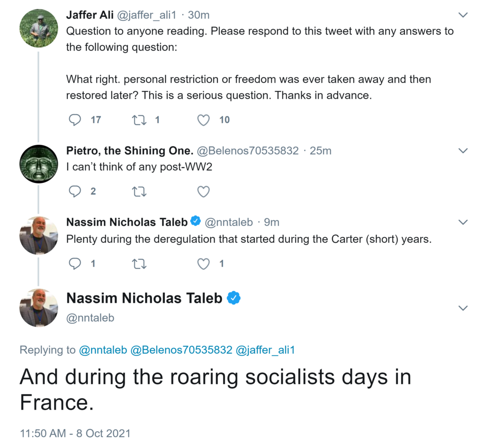Open the 11:50 AM - 8 Oct 2021 timestamp
The image size is (485, 448).
tap(75, 433)
